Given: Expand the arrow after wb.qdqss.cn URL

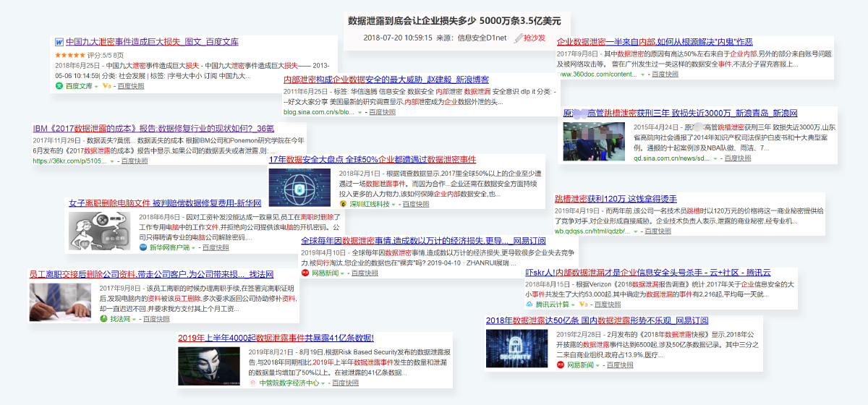Looking at the screenshot, I should pos(636,231).
